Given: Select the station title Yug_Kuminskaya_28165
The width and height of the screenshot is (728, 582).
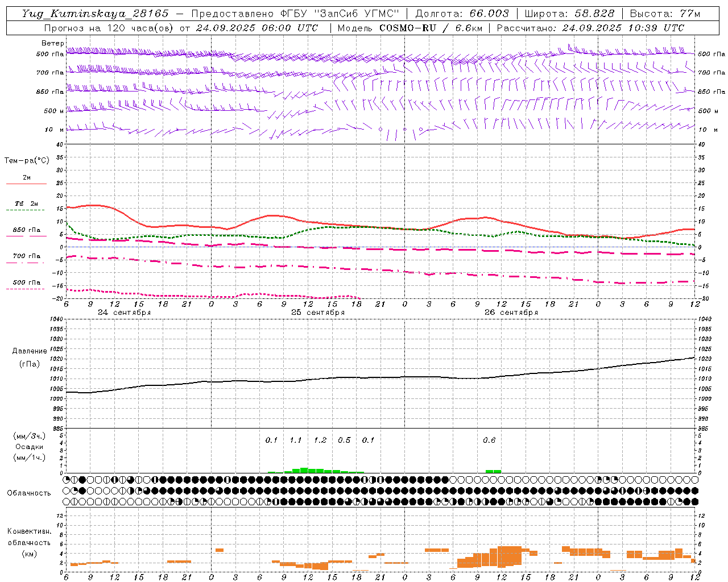Looking at the screenshot, I should [95, 14].
